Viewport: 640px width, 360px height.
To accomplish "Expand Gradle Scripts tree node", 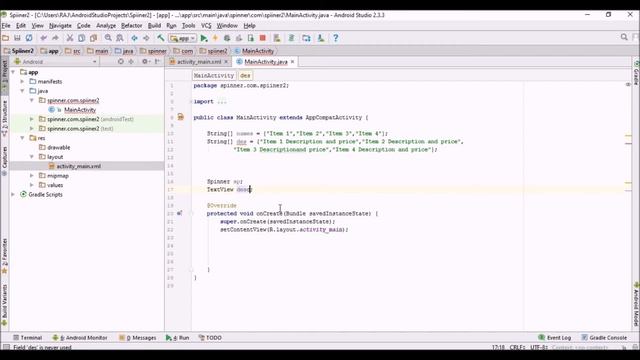I will click(x=13, y=194).
